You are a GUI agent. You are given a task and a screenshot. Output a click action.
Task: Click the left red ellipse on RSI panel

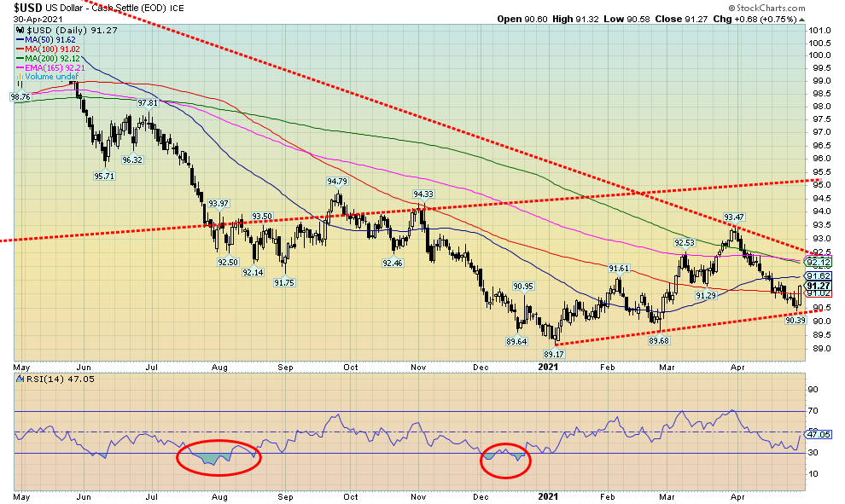219,456
